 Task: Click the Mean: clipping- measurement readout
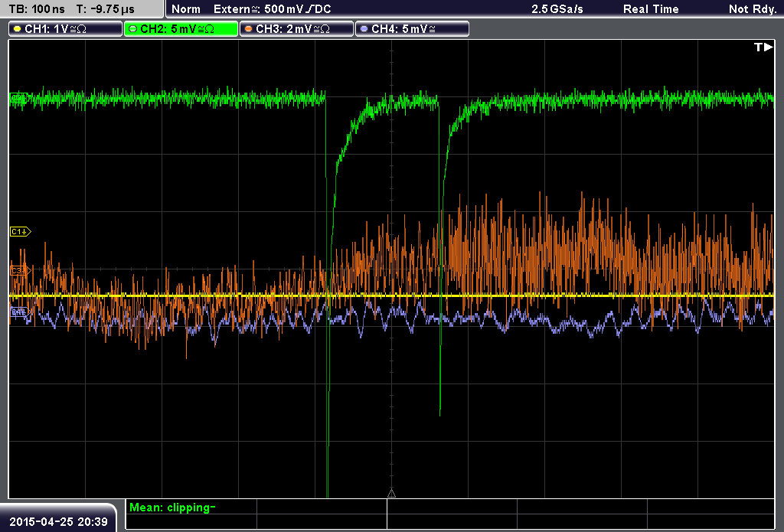pyautogui.click(x=172, y=508)
